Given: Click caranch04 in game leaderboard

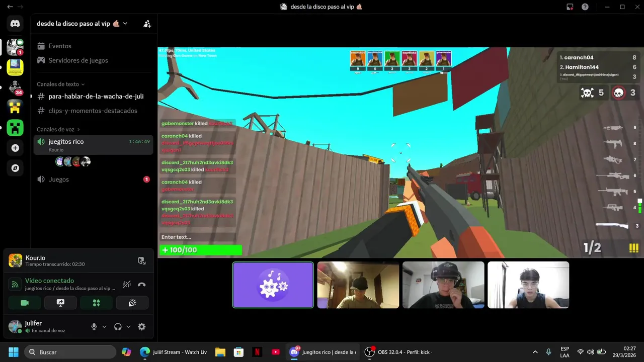Looking at the screenshot, I should tap(579, 58).
